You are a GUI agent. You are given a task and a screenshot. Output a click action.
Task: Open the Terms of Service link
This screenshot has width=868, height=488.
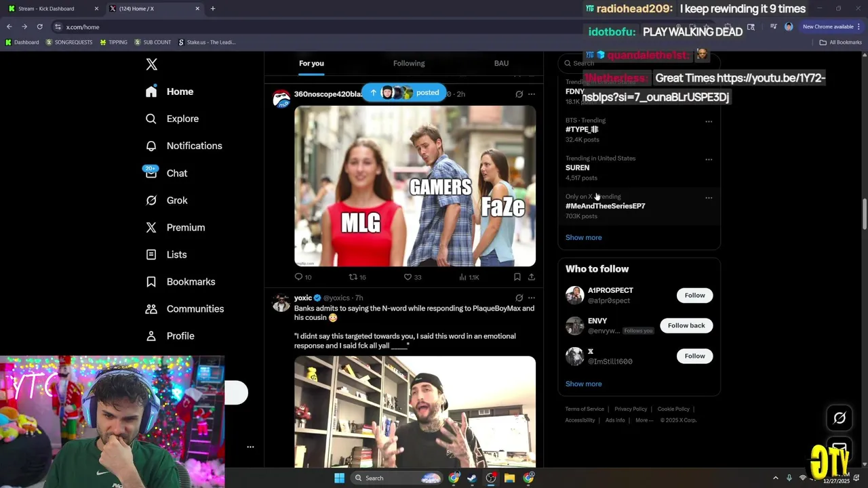click(x=585, y=409)
